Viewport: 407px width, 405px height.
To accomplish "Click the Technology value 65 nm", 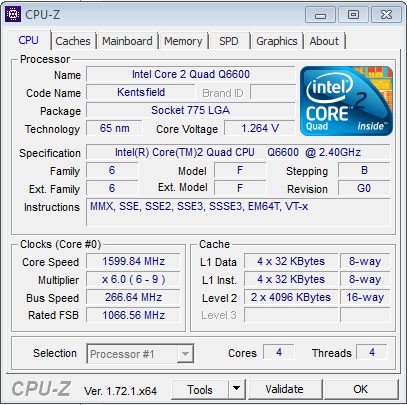I will coord(114,128).
